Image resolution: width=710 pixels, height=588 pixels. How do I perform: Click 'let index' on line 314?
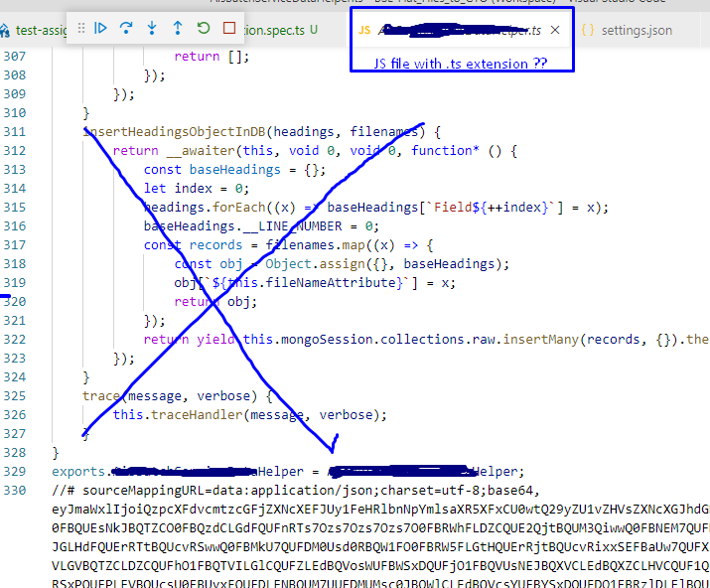tap(178, 189)
